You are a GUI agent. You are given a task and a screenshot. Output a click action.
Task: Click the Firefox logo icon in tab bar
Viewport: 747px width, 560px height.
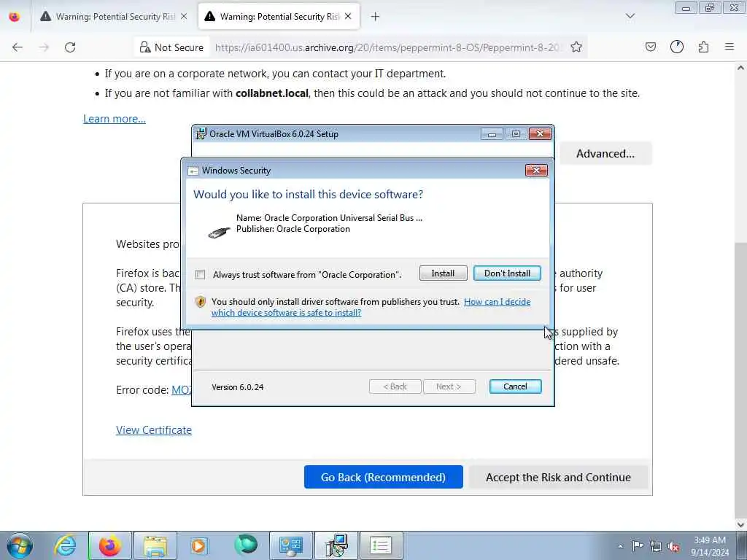[x=15, y=17]
